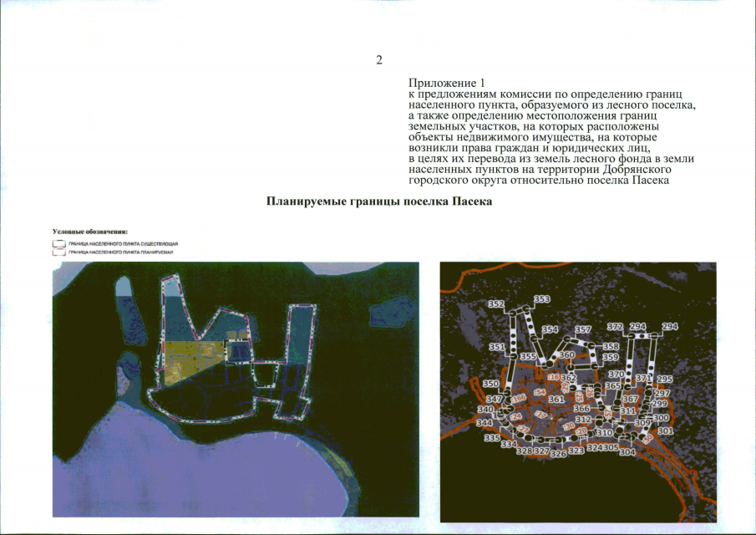Image resolution: width=756 pixels, height=535 pixels.
Task: Click the black existing-boundary legend swatch
Action: tap(58, 244)
